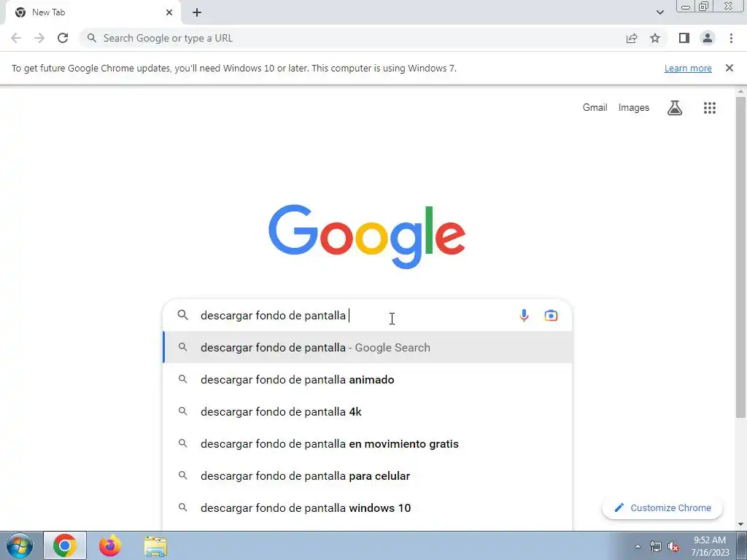Open the Windows Start menu
Image resolution: width=747 pixels, height=560 pixels.
[x=20, y=545]
